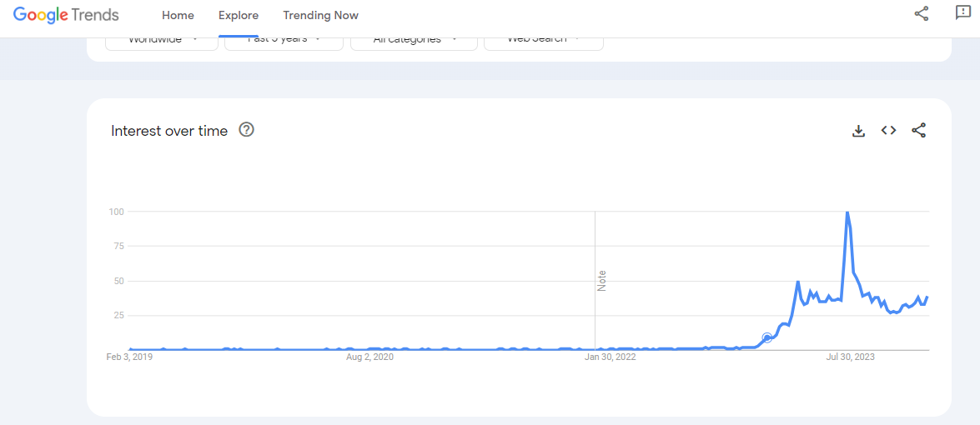The height and width of the screenshot is (425, 980).
Task: Click the trend line peak at 100
Action: point(847,212)
